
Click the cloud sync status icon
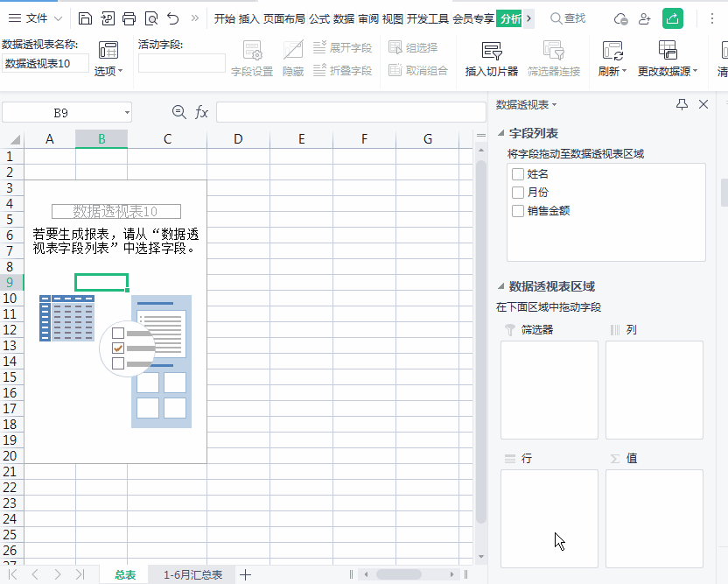coord(620,19)
